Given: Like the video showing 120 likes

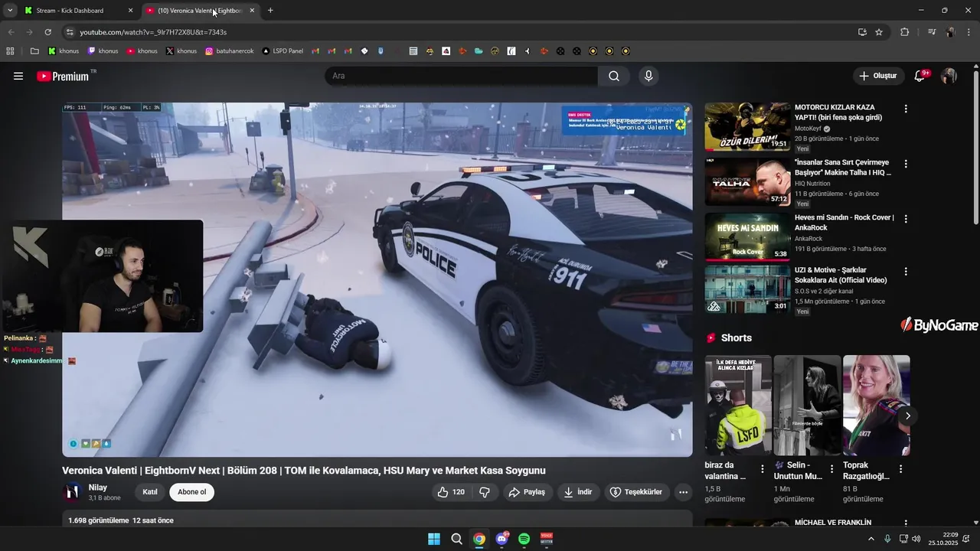Looking at the screenshot, I should [x=452, y=492].
